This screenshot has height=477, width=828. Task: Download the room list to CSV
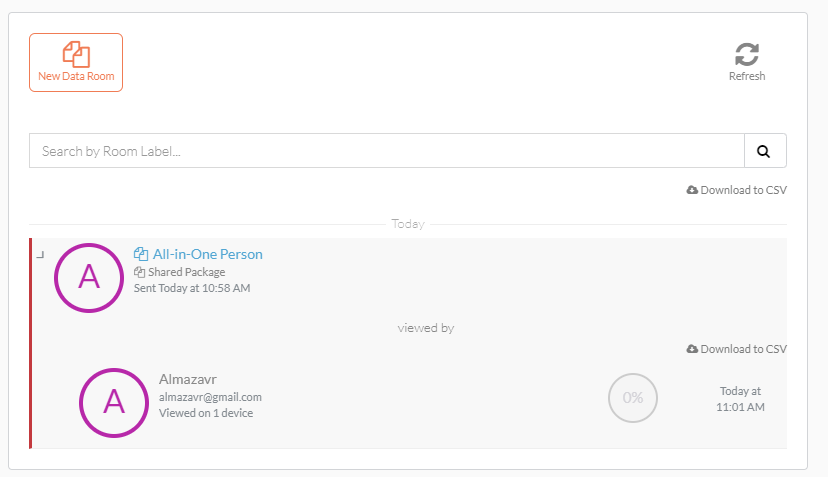pyautogui.click(x=737, y=190)
